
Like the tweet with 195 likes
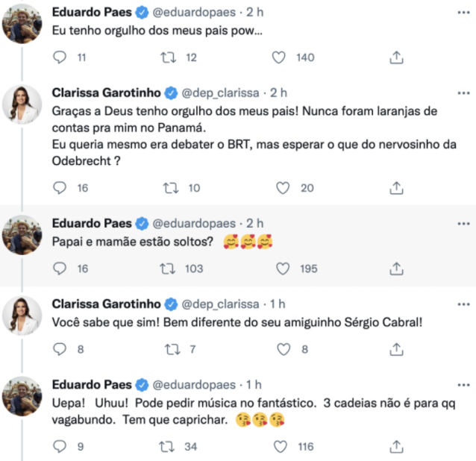[x=283, y=269]
